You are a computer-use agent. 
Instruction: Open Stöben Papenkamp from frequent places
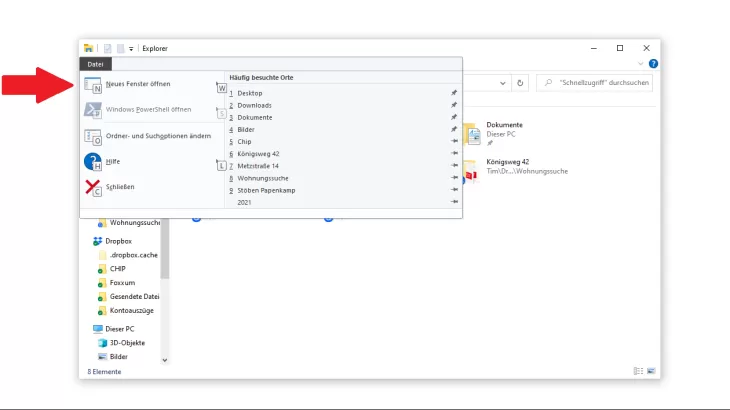267,190
